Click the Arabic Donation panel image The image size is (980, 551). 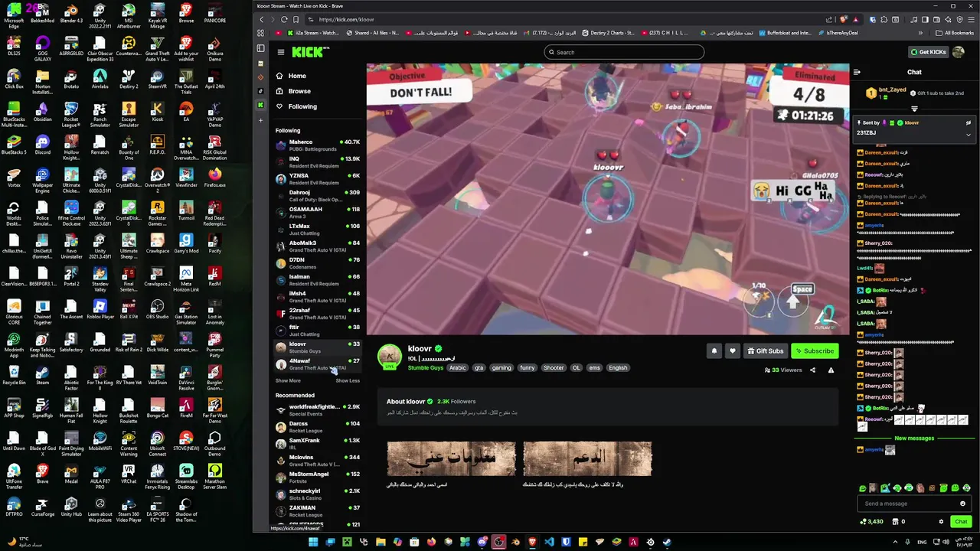click(x=587, y=458)
